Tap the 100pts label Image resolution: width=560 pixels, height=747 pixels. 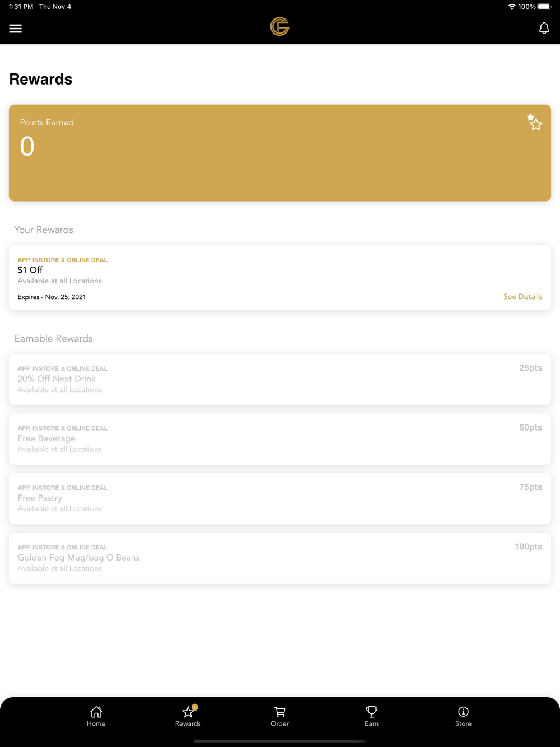528,547
